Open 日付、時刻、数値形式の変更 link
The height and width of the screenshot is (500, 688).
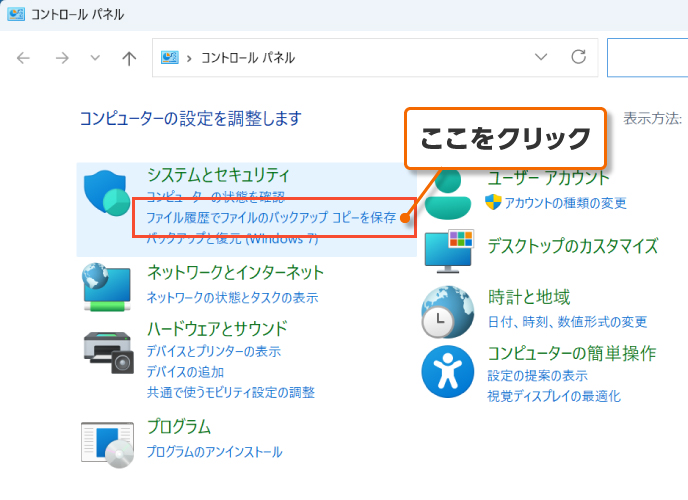[x=567, y=322]
